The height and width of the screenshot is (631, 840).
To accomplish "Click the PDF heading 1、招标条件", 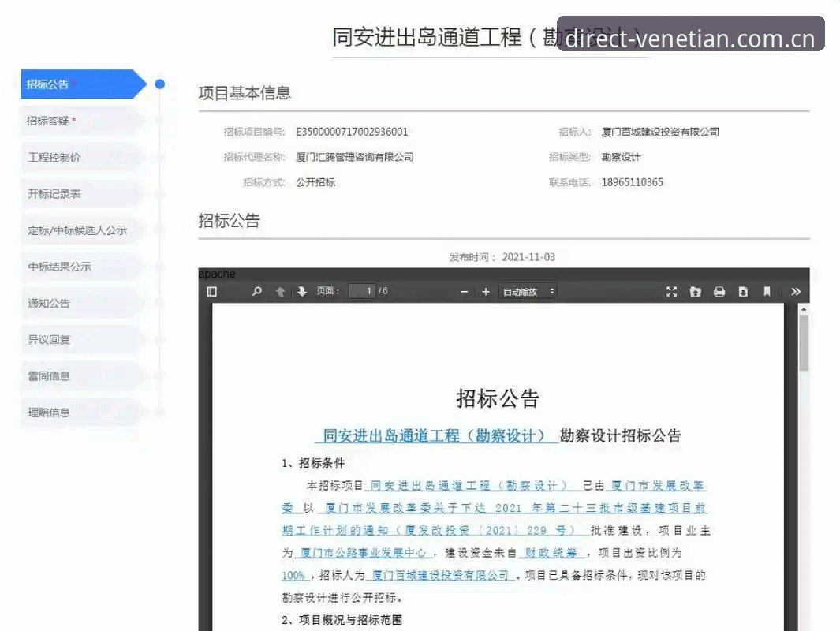I will [x=313, y=463].
